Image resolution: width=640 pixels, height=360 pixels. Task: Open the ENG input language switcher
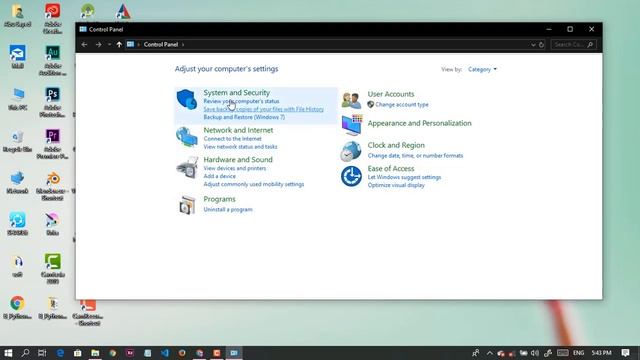coord(578,353)
